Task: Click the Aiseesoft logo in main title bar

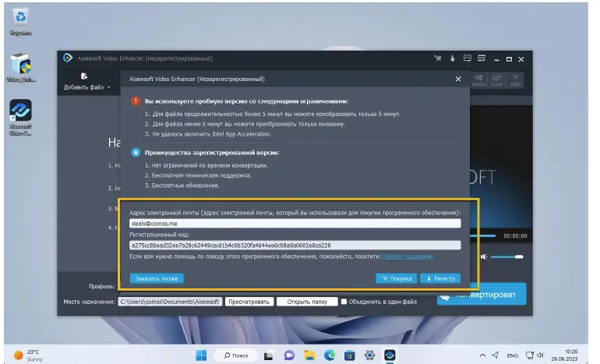Action: pos(68,58)
